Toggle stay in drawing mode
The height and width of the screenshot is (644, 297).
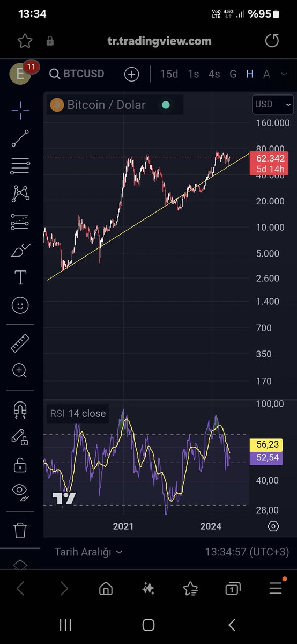(20, 437)
